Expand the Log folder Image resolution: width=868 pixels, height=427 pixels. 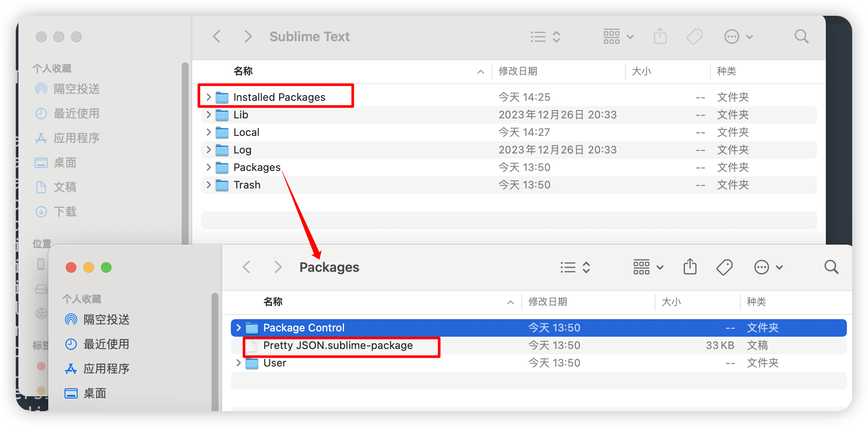point(209,149)
